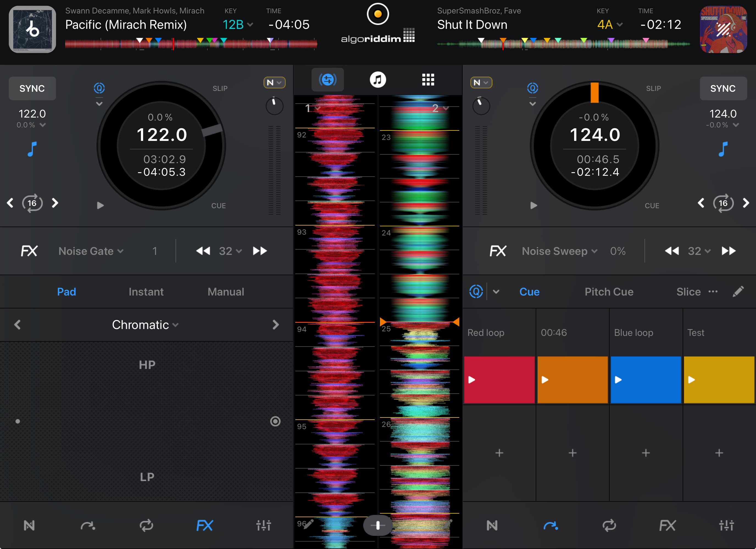Open the right deck FX panel icon
This screenshot has width=756, height=549.
pyautogui.click(x=668, y=526)
